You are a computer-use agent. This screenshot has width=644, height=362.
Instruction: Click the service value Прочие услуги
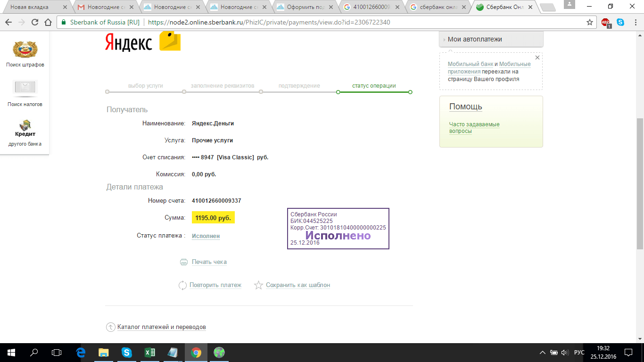212,140
